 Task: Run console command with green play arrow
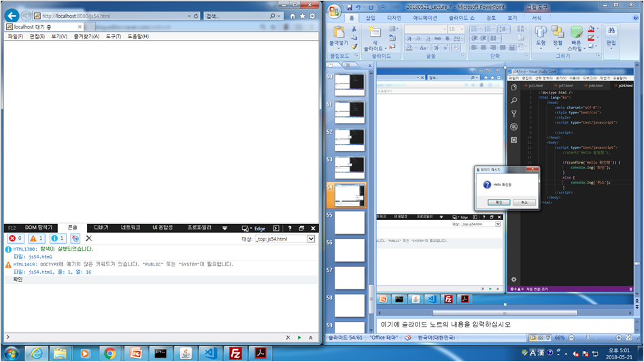[x=299, y=338]
